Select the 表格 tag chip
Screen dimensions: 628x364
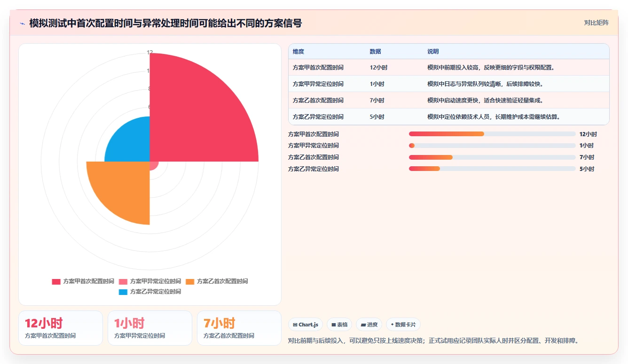[339, 325]
